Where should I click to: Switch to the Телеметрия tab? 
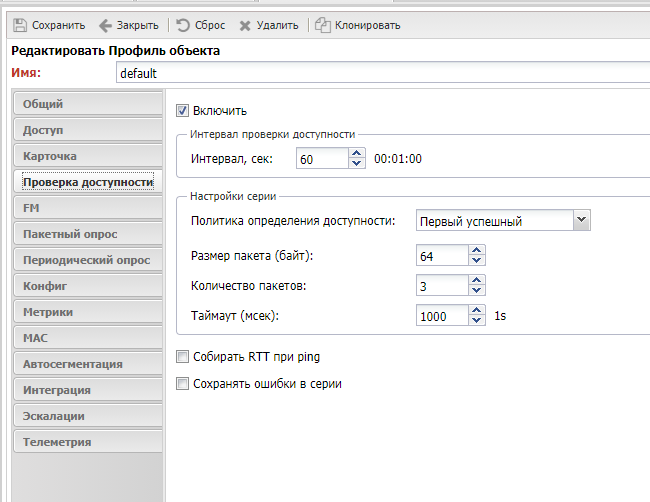[x=88, y=442]
